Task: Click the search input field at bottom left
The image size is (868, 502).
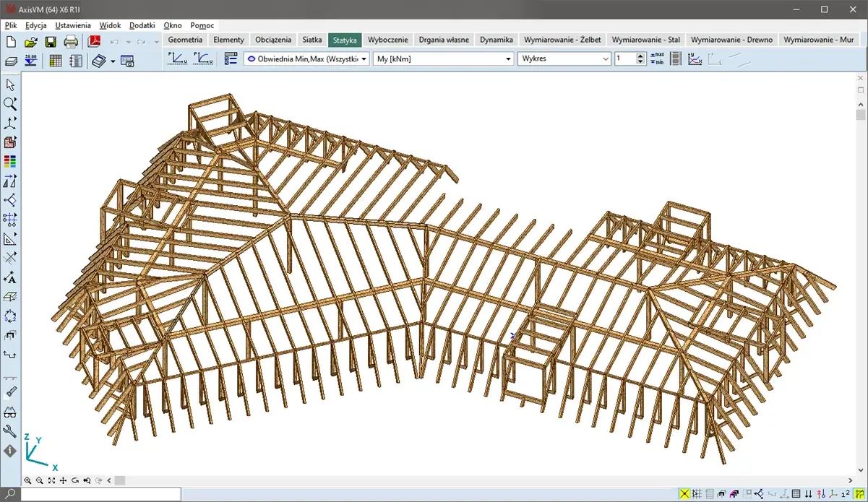Action: tap(101, 494)
